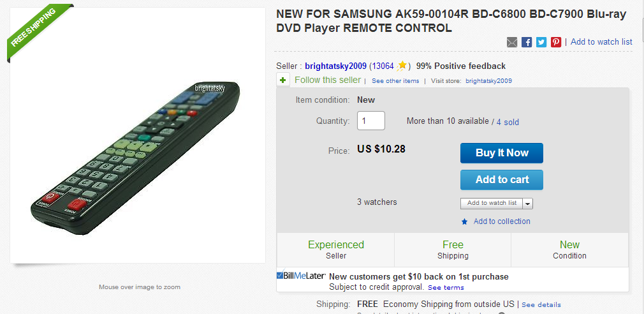
Task: Share this item on Facebook
Action: pos(527,42)
